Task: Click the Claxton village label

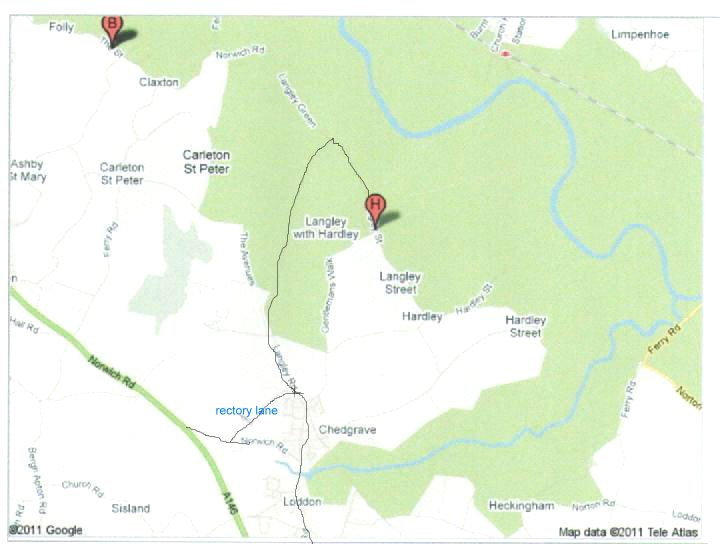Action: (x=159, y=82)
